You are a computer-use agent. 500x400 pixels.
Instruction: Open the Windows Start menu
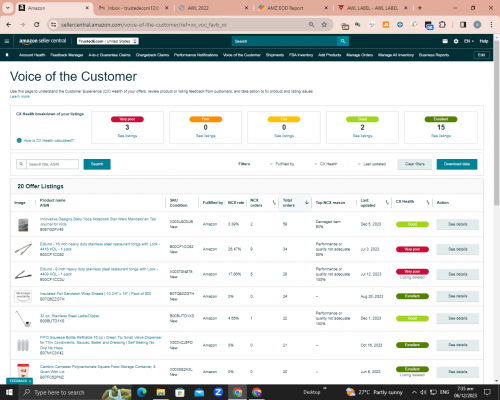click(9, 392)
